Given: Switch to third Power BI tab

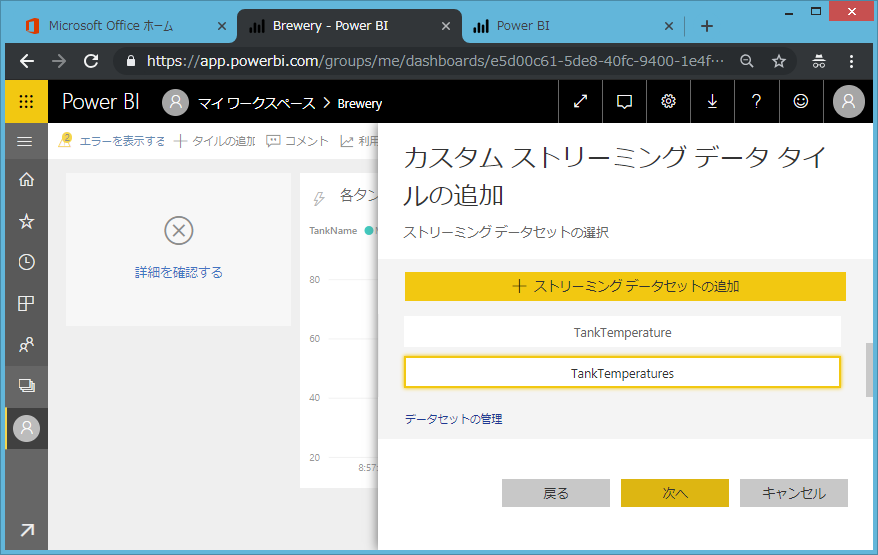Looking at the screenshot, I should pyautogui.click(x=523, y=26).
